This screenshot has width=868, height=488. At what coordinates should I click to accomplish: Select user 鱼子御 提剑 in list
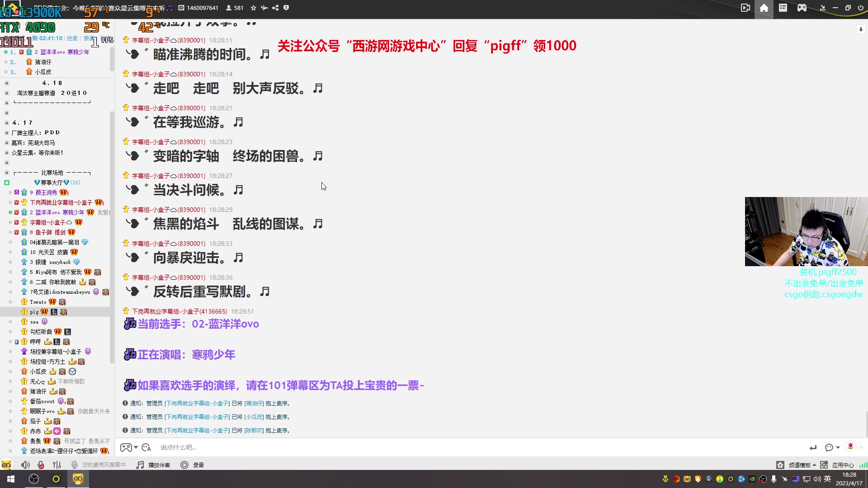(47, 232)
